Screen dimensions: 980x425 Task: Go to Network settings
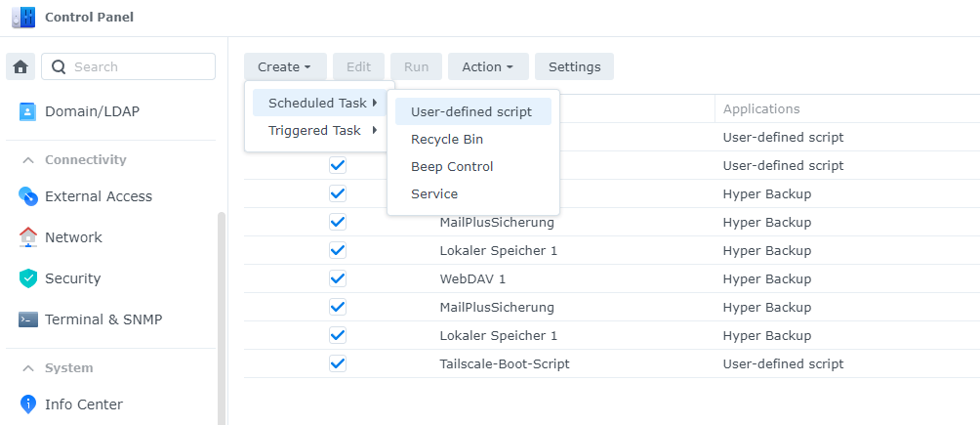click(73, 237)
